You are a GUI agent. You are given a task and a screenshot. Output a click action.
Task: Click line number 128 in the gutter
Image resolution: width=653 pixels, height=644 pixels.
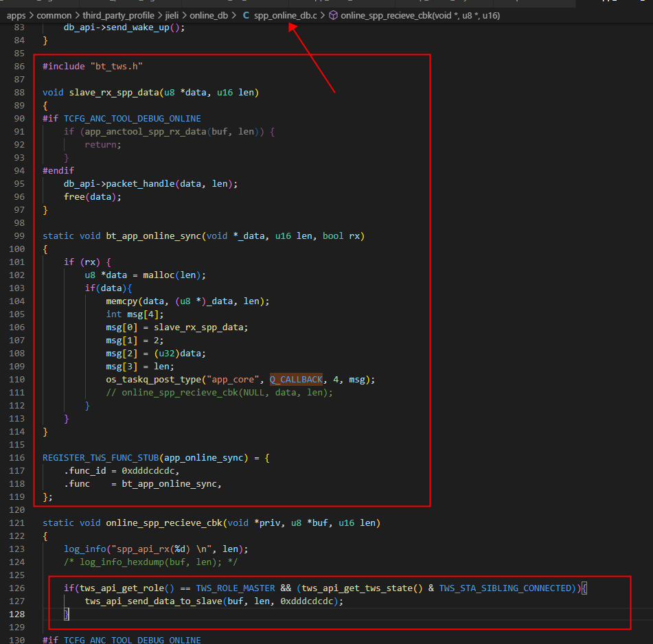(x=16, y=614)
